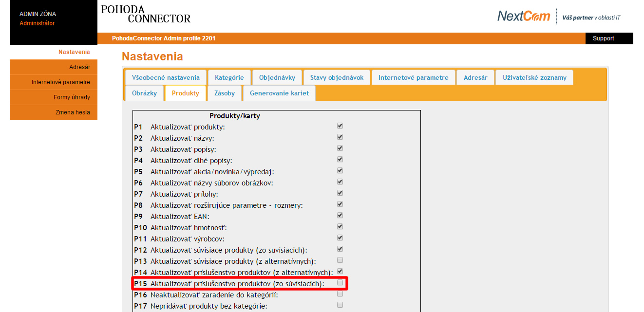Uncheck P11 Aktualizovať výrobcov checkbox
Viewport: 644px width, 312px height.
pyautogui.click(x=340, y=238)
